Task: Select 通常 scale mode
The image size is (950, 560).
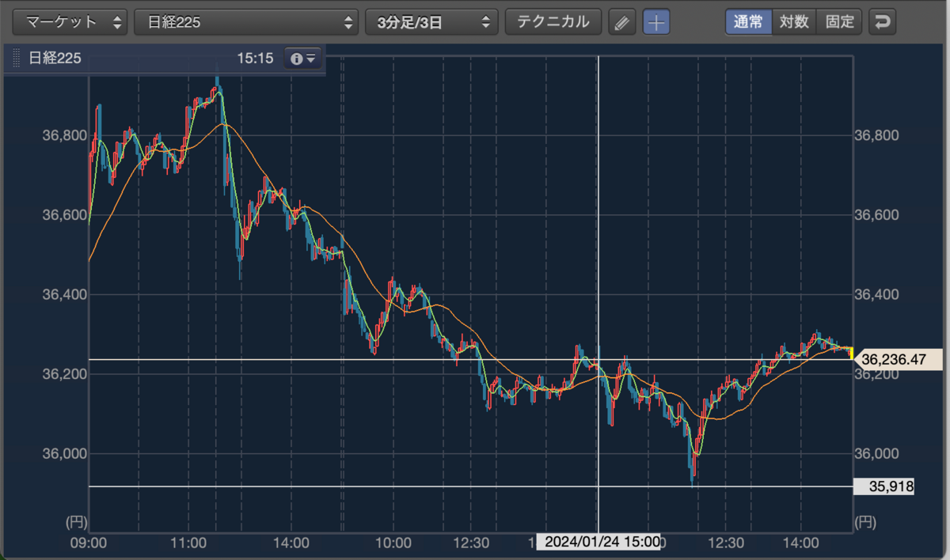Action: click(749, 21)
